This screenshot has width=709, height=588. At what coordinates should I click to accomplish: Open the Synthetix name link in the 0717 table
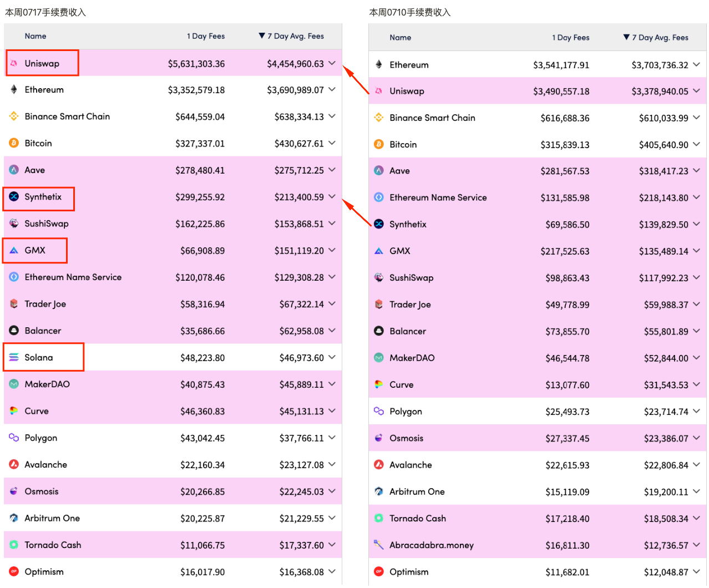point(43,197)
